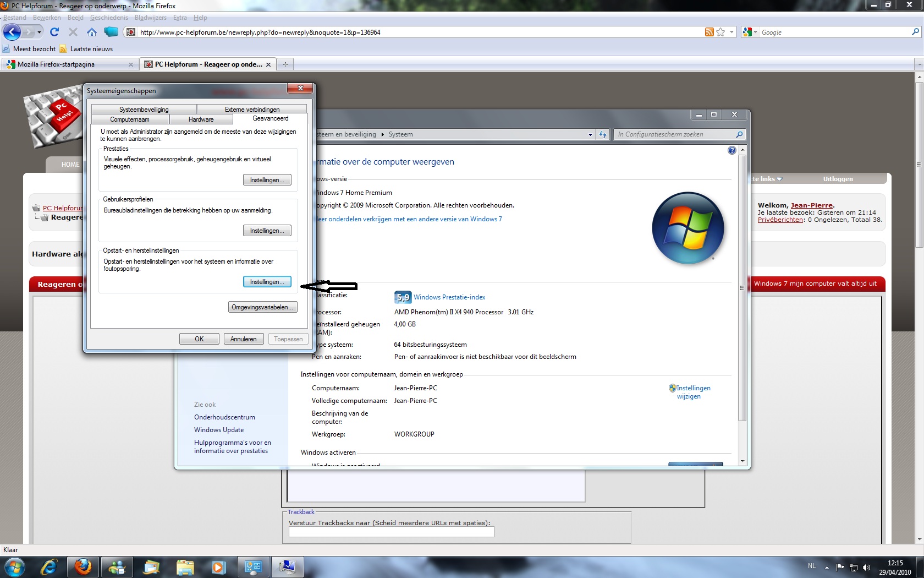Viewport: 924px width, 578px height.
Task: Open Meest bezocht bookmark
Action: tap(29, 49)
